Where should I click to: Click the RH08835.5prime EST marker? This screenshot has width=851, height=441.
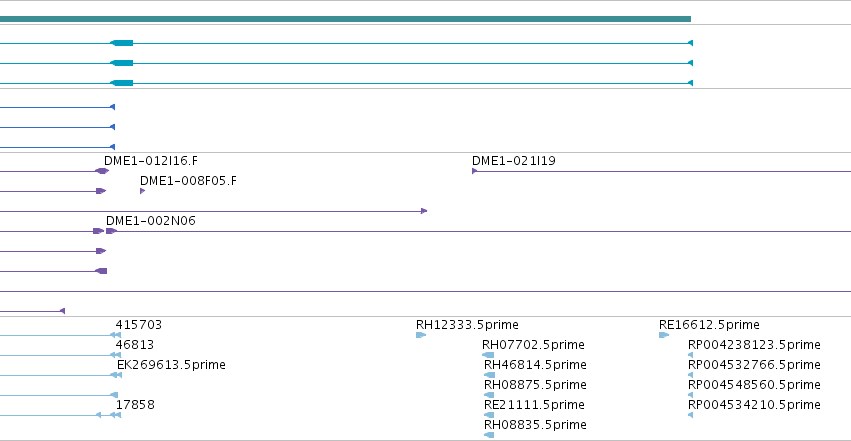point(489,435)
